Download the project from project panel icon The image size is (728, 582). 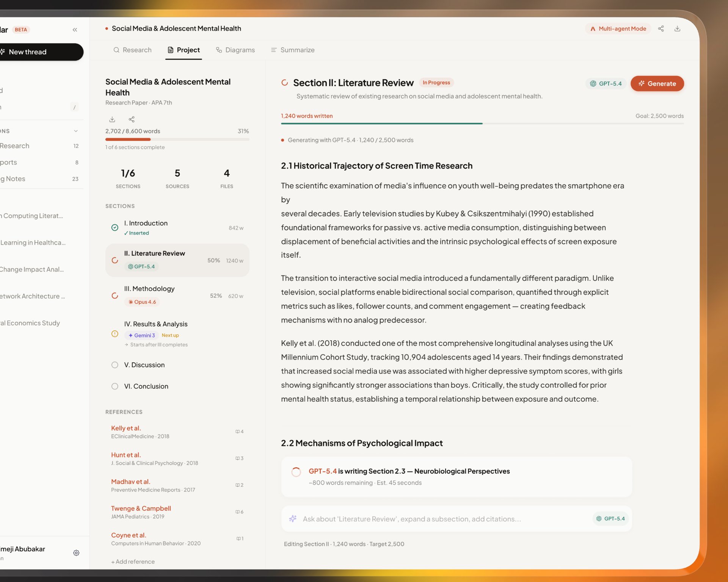[x=112, y=119]
